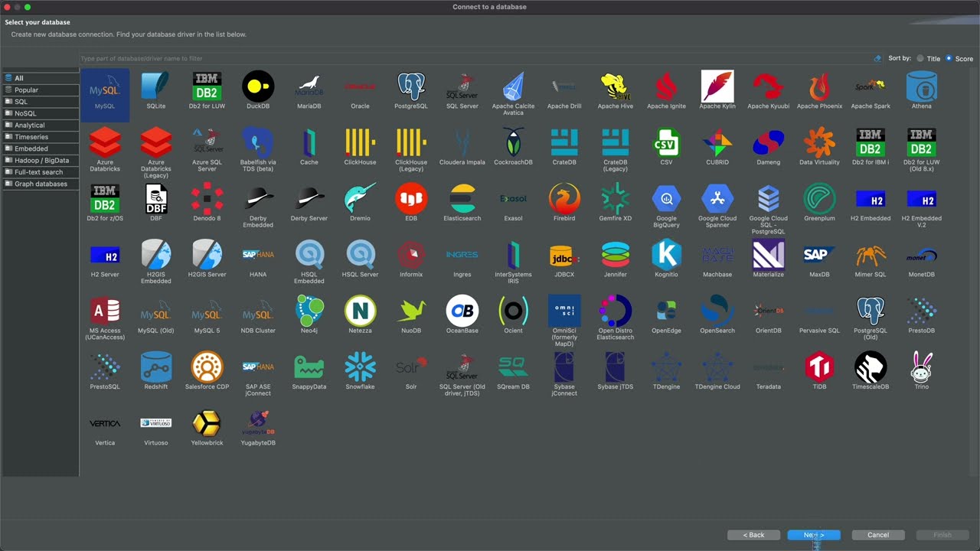
Task: Switch to the Popular category
Action: 41,90
